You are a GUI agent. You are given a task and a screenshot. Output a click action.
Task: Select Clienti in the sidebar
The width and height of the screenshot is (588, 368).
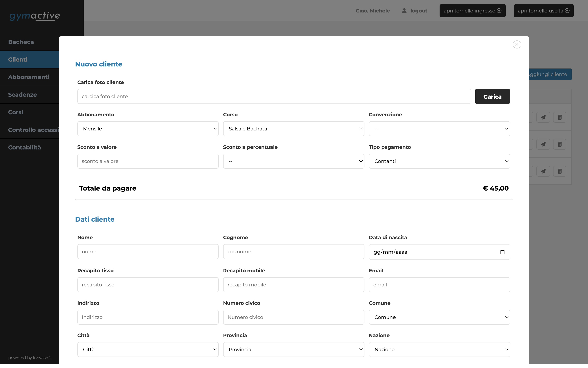point(29,59)
